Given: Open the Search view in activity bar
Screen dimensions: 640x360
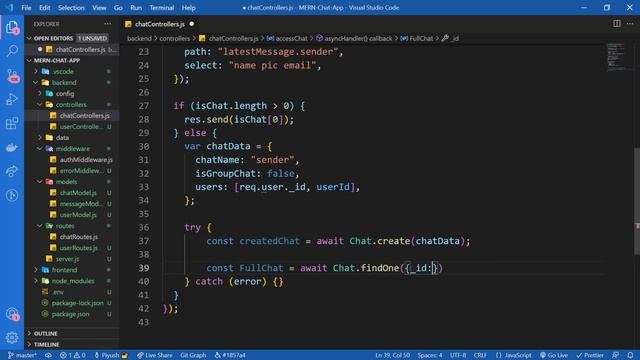Looking at the screenshot, I should [x=12, y=51].
